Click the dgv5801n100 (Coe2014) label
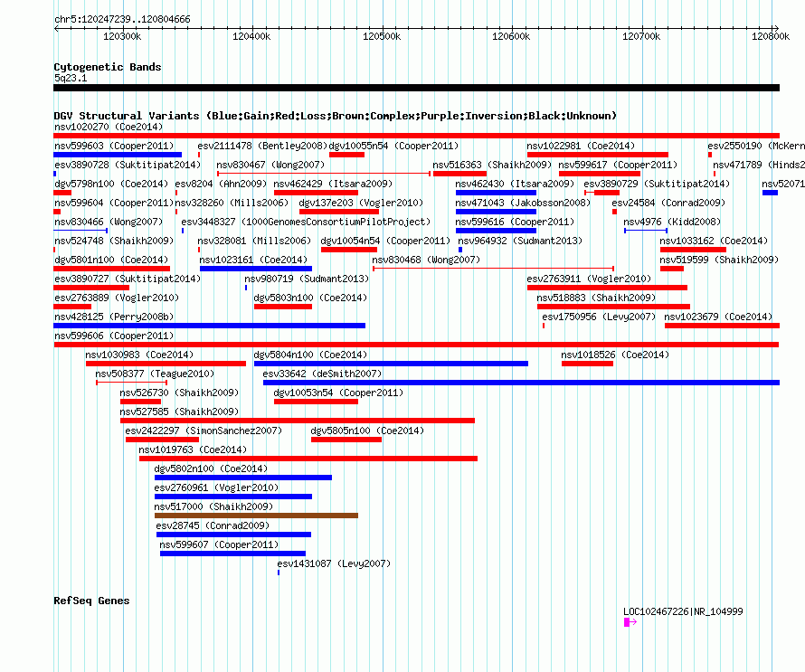The width and height of the screenshot is (805, 672). [x=111, y=260]
